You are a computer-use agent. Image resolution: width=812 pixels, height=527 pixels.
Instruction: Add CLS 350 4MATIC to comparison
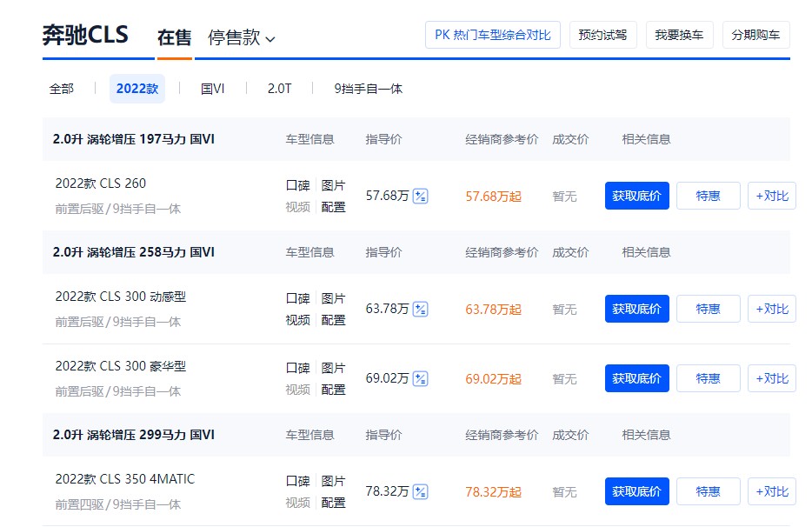click(x=772, y=491)
